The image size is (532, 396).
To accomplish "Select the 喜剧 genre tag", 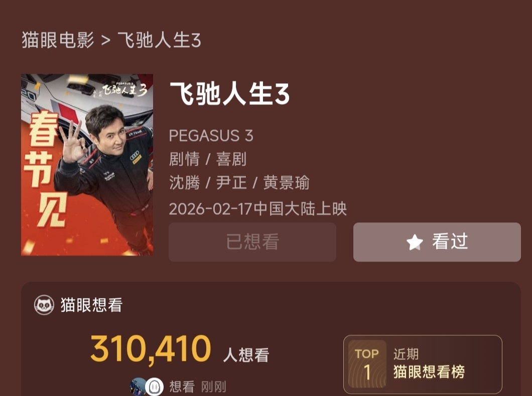I will coord(231,159).
